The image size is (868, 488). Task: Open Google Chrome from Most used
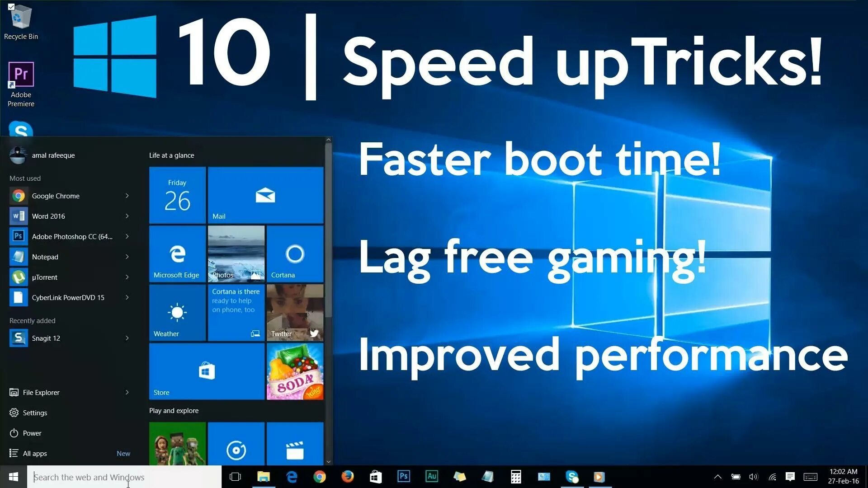[x=67, y=196]
